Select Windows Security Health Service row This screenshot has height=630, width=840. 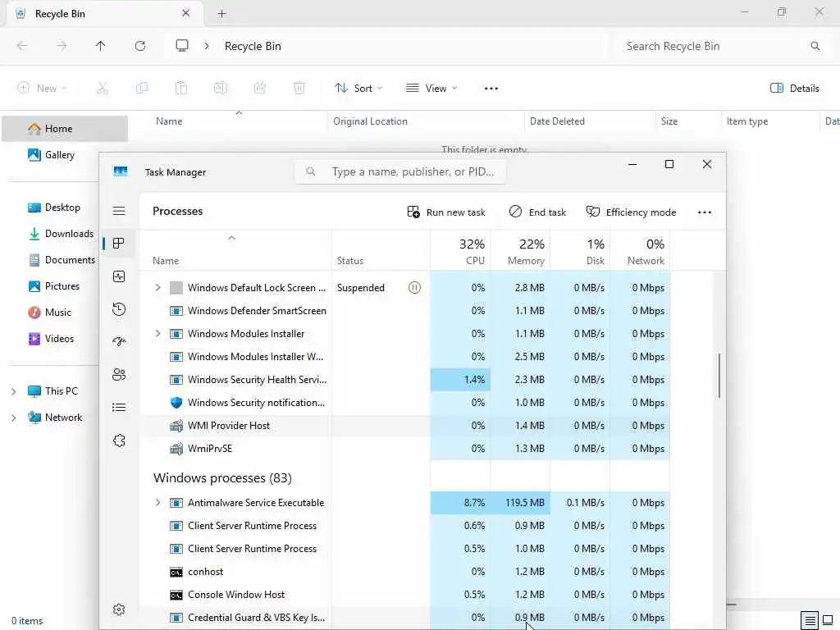point(405,380)
